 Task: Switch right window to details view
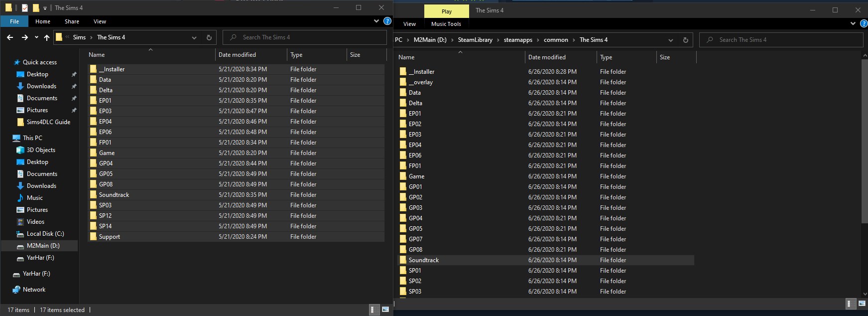pos(851,304)
